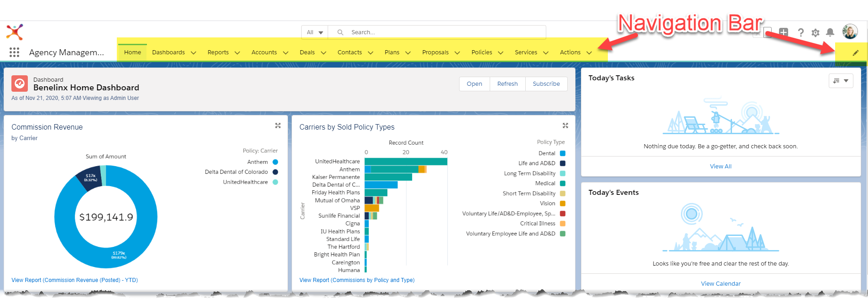The image size is (868, 303).
Task: Click the pencil icon to edit navigation bar
Action: [856, 52]
